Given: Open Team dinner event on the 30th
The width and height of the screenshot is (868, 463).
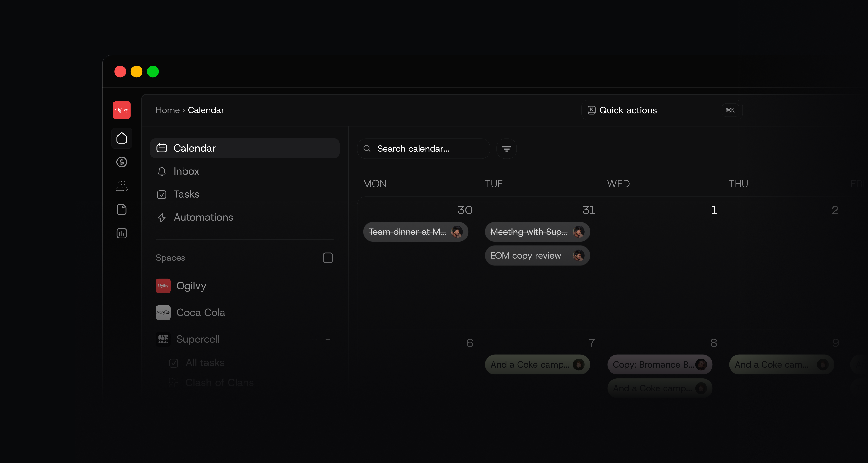Looking at the screenshot, I should 415,232.
